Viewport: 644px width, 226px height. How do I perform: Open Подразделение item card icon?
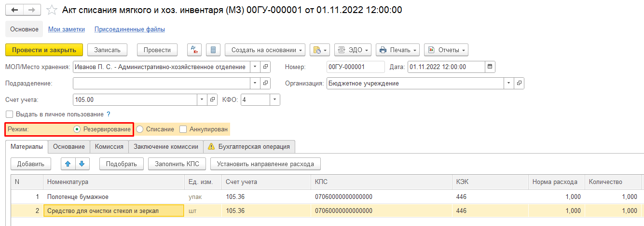coord(266,83)
